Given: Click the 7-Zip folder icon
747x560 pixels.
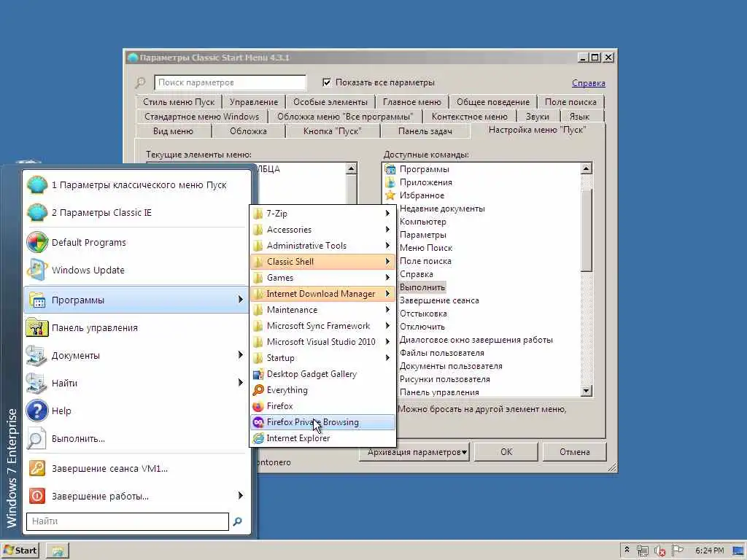Looking at the screenshot, I should click(x=258, y=214).
